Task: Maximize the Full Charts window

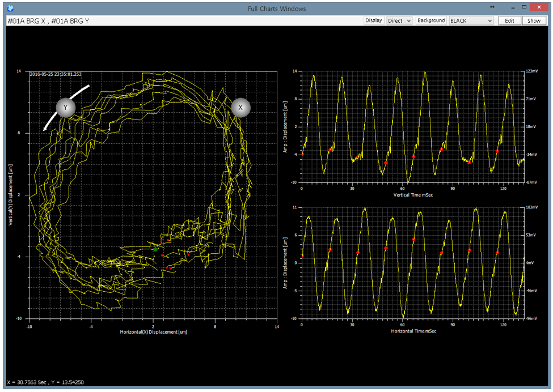Action: [x=525, y=7]
